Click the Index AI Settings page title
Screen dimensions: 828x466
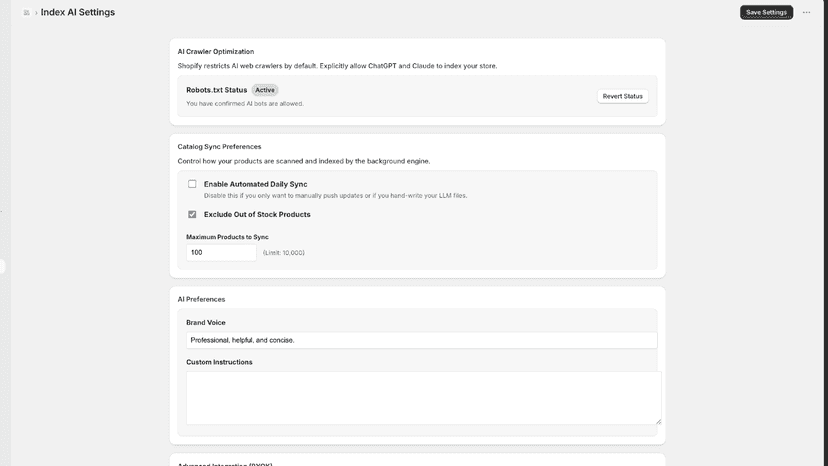(x=78, y=12)
